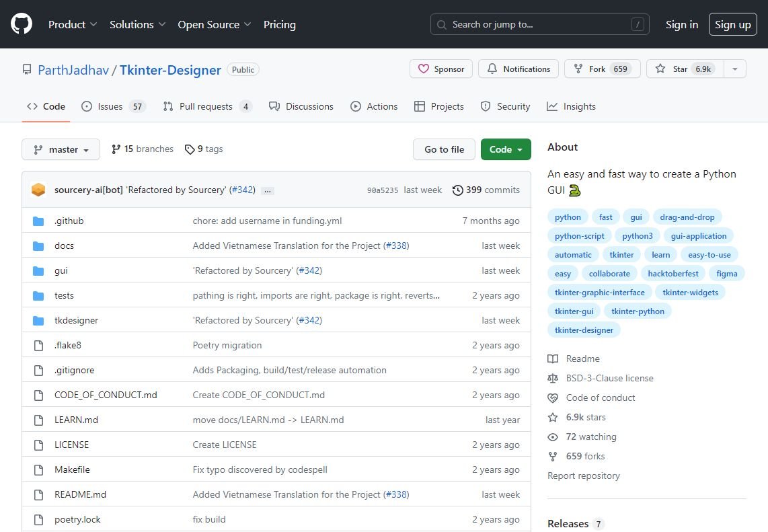Click the drag-and-drop topic tag
Image resolution: width=768 pixels, height=532 pixels.
click(687, 217)
